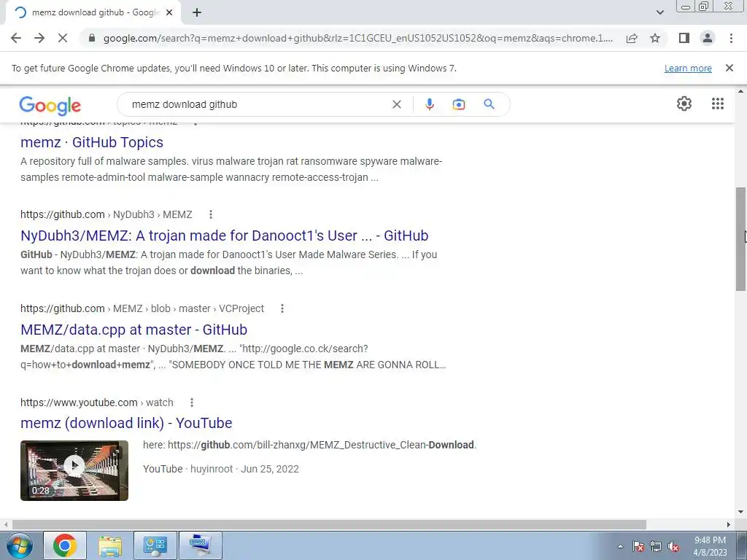
Task: Open the computer keyboard taskbar app
Action: point(200,545)
